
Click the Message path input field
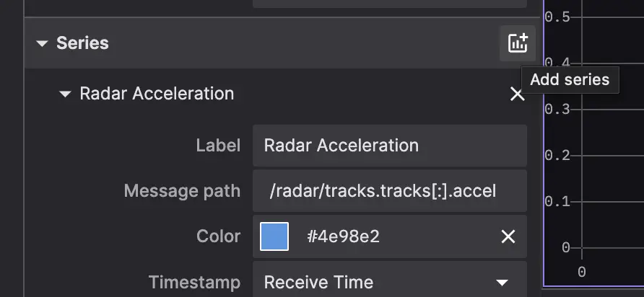pos(390,191)
